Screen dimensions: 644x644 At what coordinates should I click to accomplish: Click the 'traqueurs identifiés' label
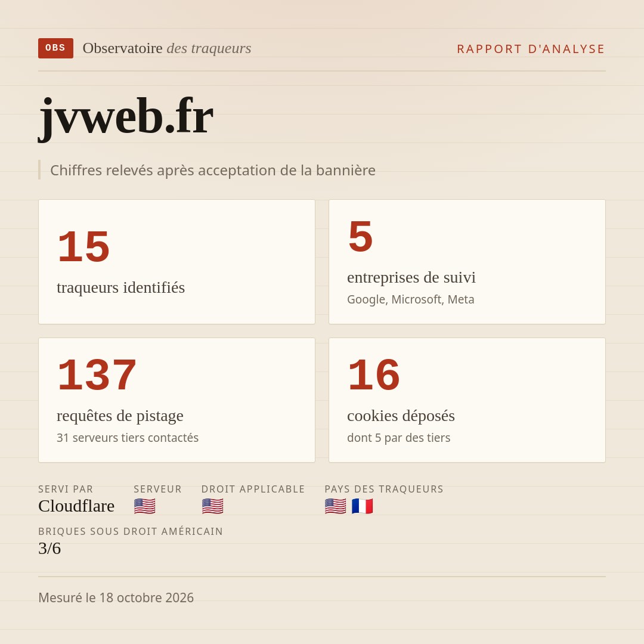(120, 287)
